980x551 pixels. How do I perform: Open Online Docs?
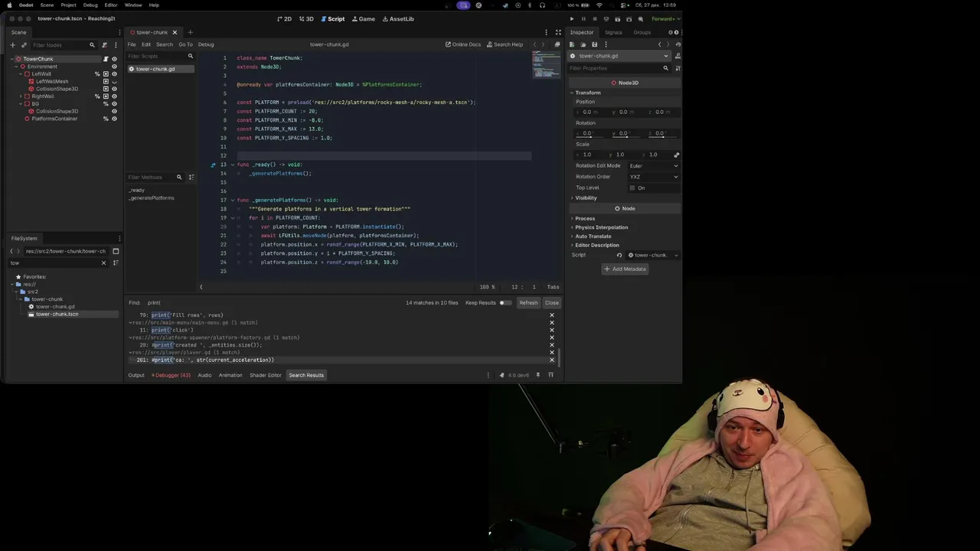coord(463,44)
